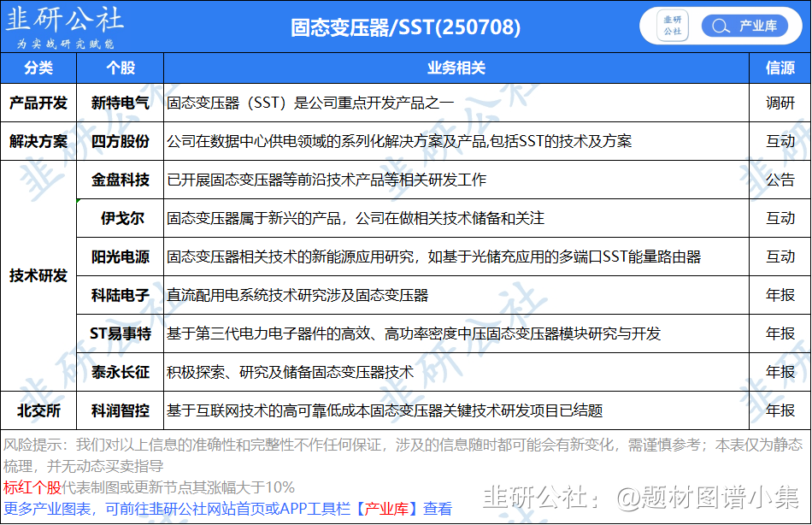Screen dimensions: 812x525
Task: Click the 年报 source cell for 科陆电子
Action: pyautogui.click(x=780, y=295)
